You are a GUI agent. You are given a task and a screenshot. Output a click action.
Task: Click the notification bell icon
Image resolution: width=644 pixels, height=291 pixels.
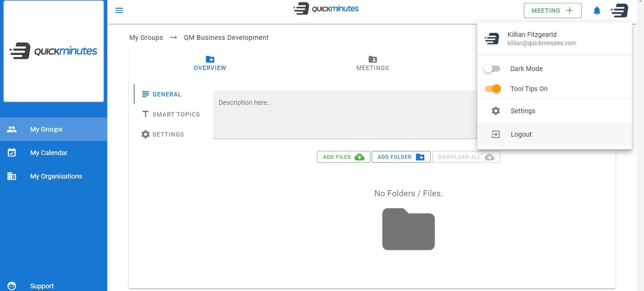pos(597,11)
